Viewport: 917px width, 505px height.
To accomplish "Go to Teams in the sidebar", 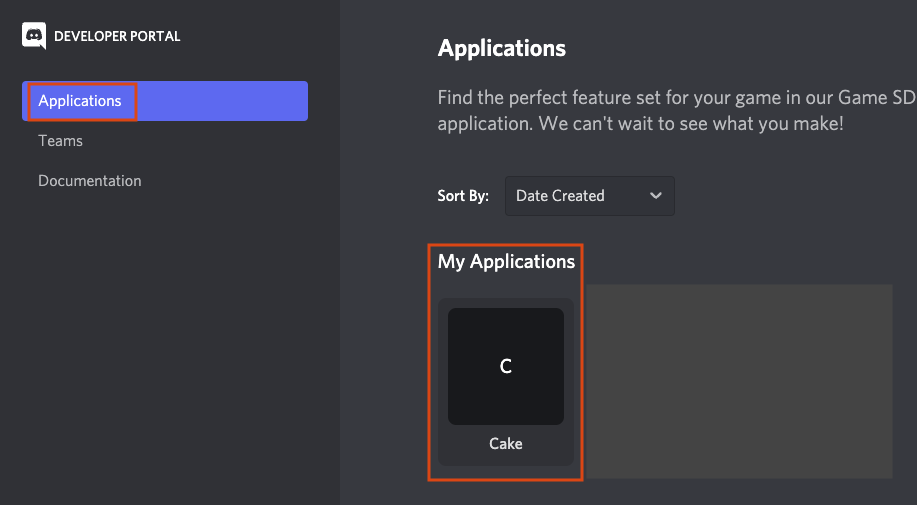I will 60,141.
